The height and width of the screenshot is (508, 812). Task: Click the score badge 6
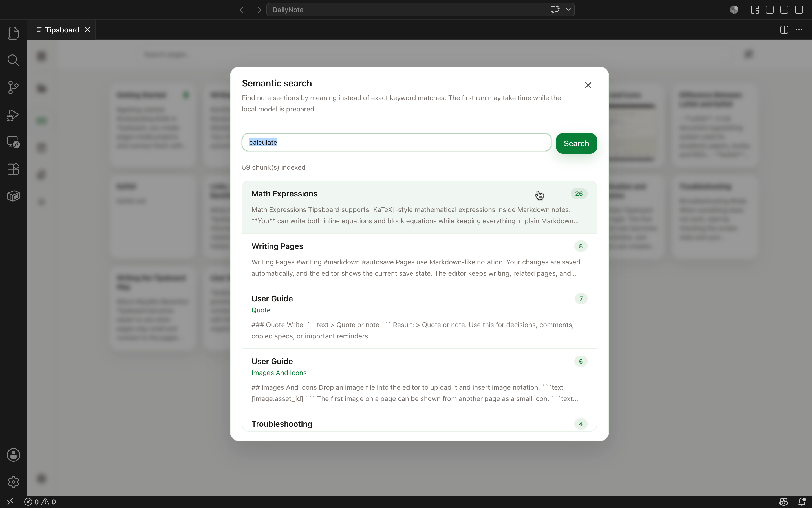pyautogui.click(x=581, y=361)
